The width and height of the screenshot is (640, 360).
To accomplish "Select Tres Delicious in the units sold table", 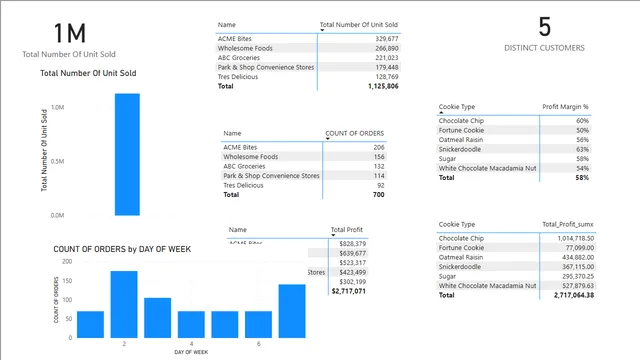I will pos(238,77).
